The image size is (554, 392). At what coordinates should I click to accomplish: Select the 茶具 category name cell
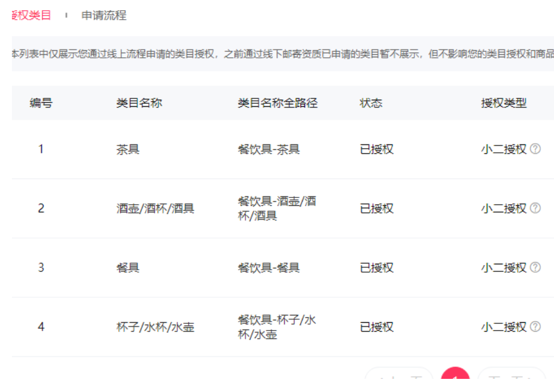[128, 149]
